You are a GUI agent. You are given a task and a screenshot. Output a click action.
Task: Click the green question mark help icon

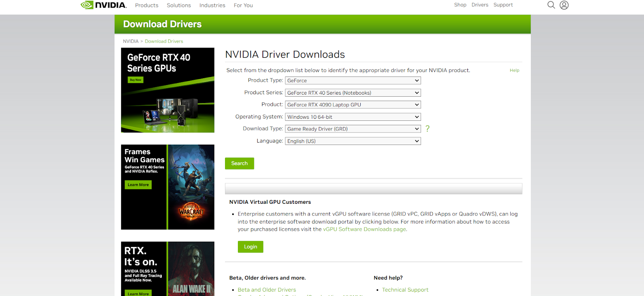click(x=427, y=128)
